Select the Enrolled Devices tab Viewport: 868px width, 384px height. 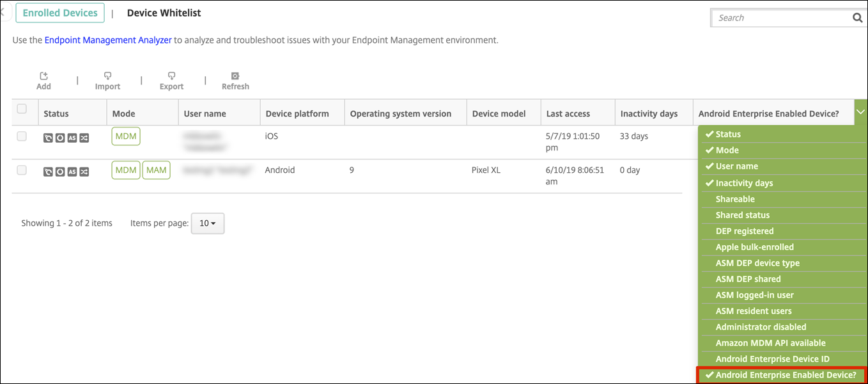(59, 12)
